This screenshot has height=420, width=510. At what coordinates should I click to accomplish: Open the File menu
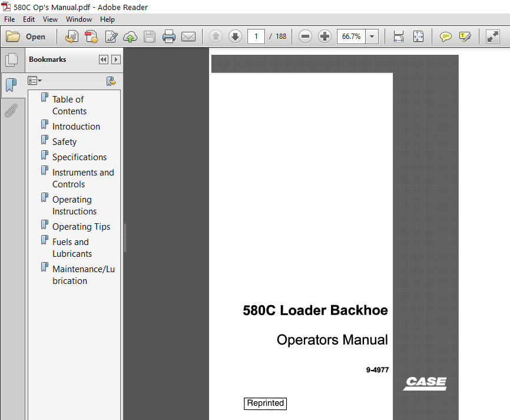[x=9, y=19]
